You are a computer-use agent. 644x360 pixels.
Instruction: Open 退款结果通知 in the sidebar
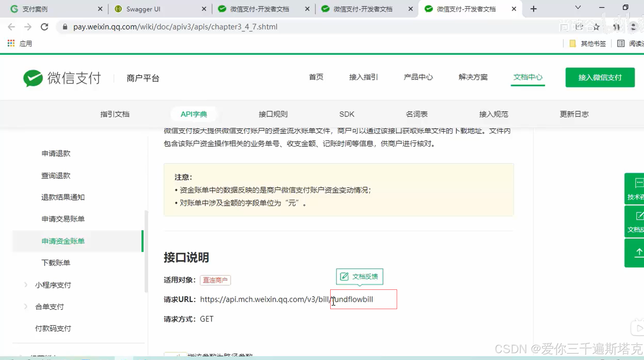(63, 197)
